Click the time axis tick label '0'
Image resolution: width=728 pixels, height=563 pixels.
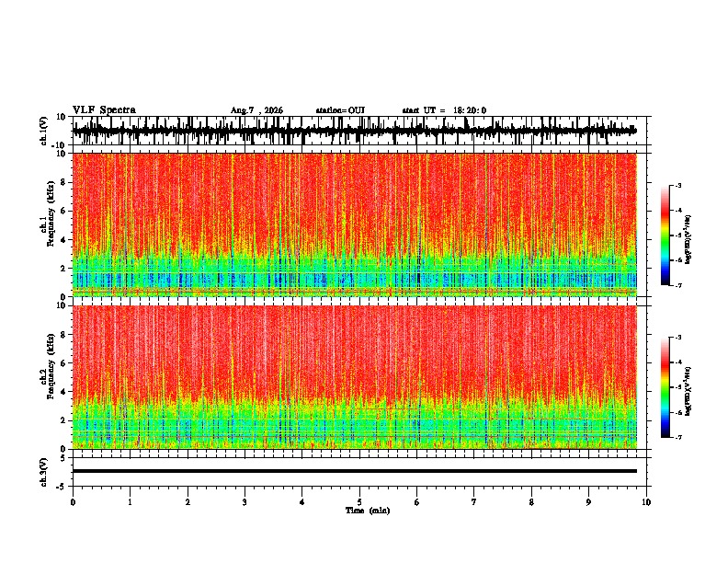coord(73,502)
